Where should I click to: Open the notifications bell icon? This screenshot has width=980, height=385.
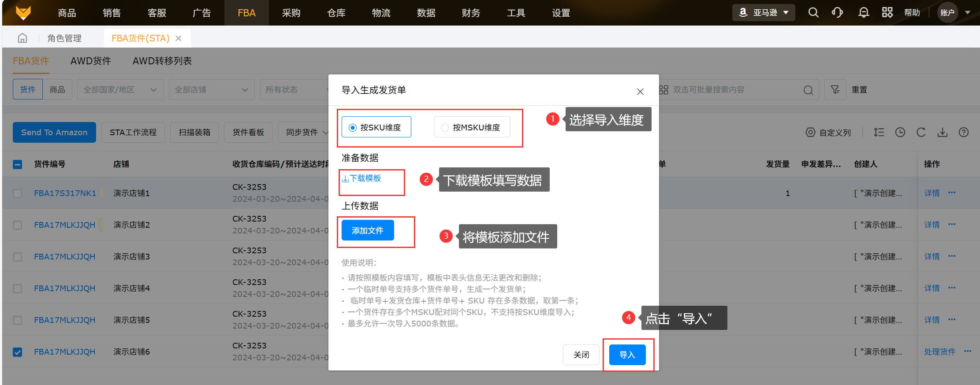[x=864, y=13]
